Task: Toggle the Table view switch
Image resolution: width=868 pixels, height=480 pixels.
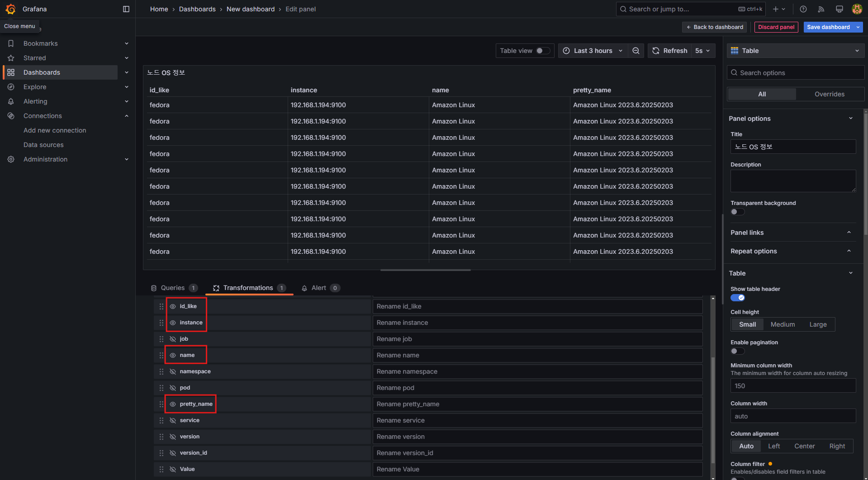Action: pyautogui.click(x=543, y=51)
